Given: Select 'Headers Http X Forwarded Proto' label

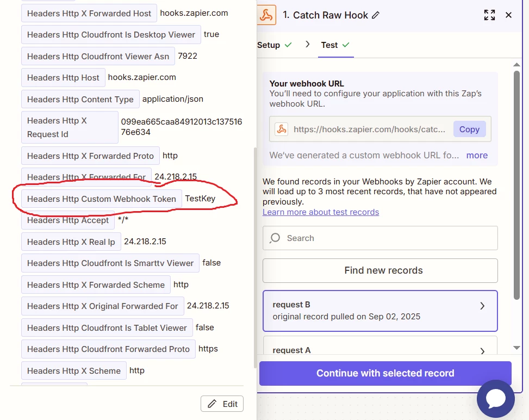Looking at the screenshot, I should 90,156.
